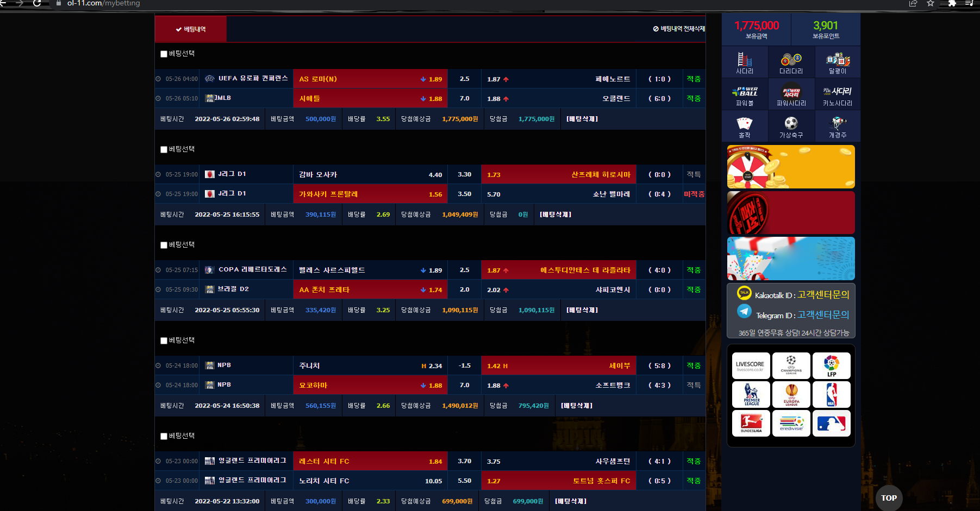Image resolution: width=980 pixels, height=511 pixels.
Task: Open browser extensions puzzle icon
Action: coord(952,3)
